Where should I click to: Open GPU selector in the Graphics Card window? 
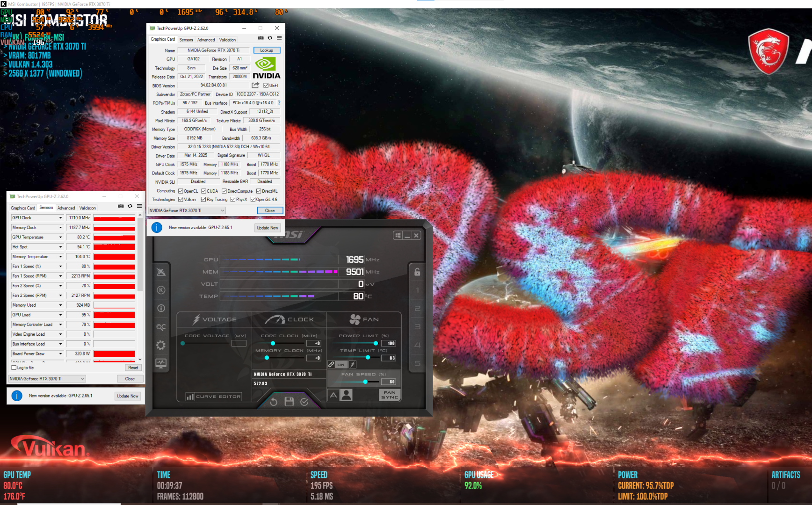pos(187,210)
